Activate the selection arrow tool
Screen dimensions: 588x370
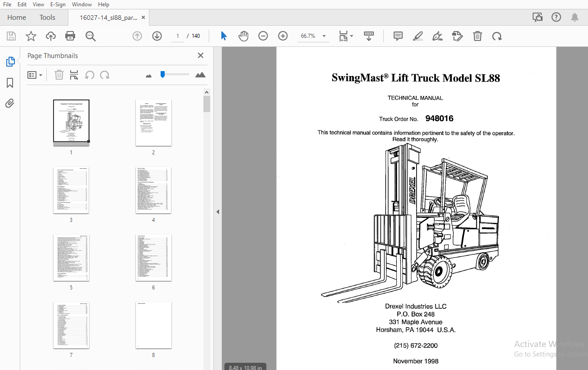pos(224,36)
